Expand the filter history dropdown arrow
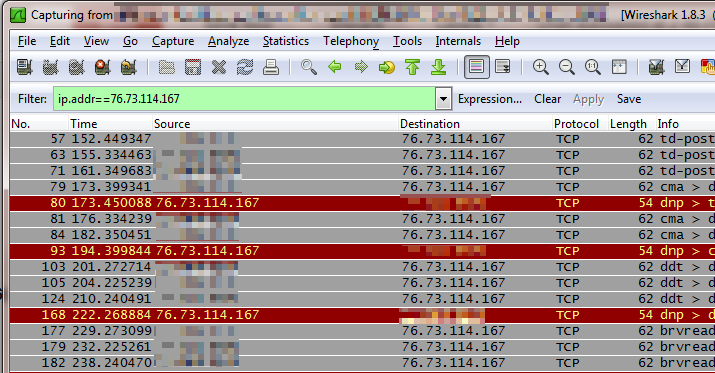 tap(443, 99)
